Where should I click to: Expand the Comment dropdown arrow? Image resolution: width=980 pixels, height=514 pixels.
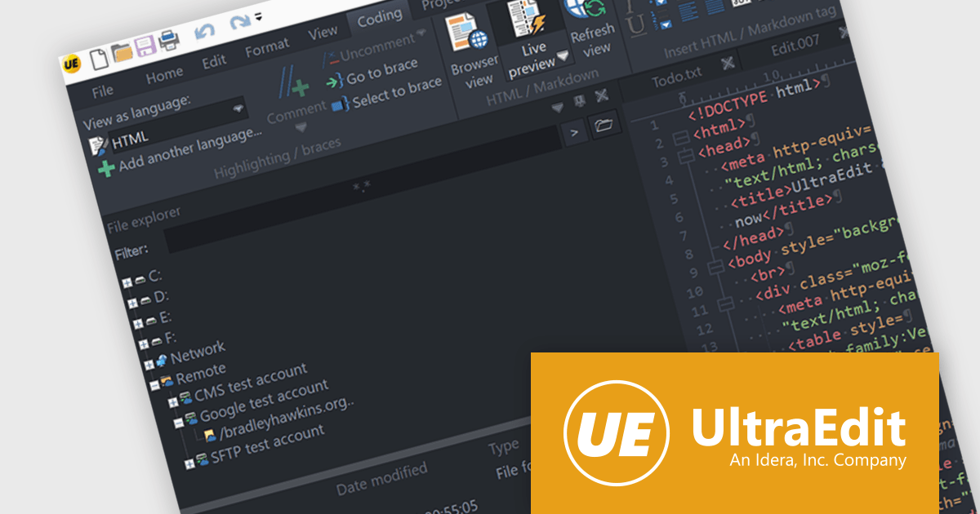coord(301,128)
